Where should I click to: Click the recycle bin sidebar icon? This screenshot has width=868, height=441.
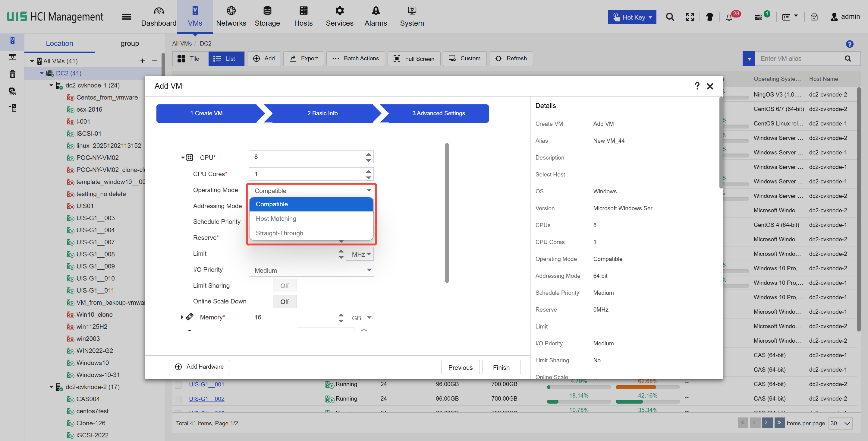[x=12, y=74]
